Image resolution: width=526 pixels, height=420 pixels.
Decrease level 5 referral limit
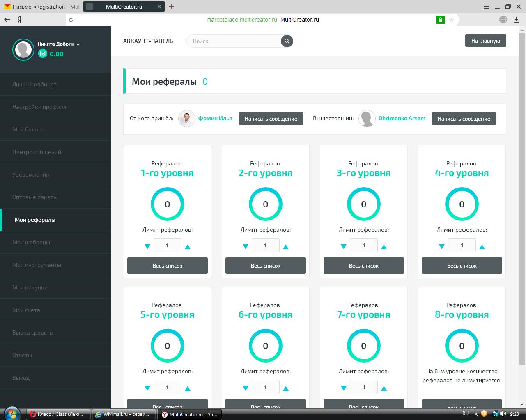pos(147,388)
